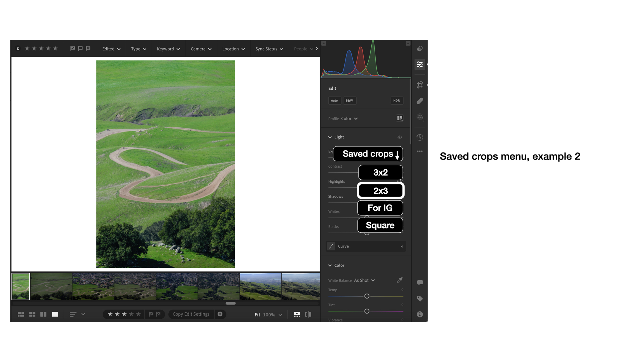This screenshot has width=644, height=362.
Task: Select the Healing Brush tool
Action: point(420,101)
